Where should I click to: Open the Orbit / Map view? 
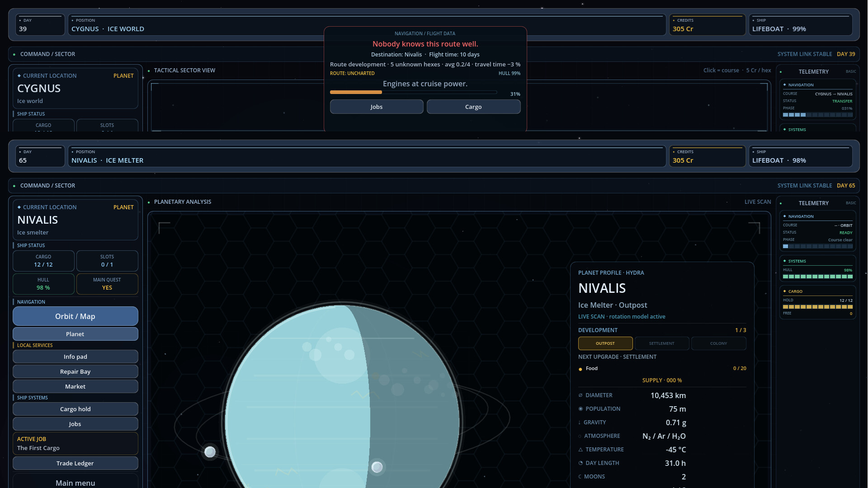(75, 316)
